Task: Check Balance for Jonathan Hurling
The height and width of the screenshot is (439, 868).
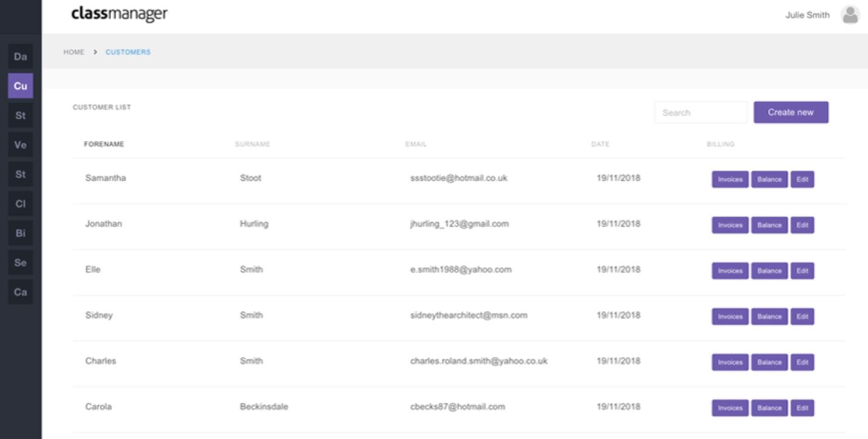Action: point(770,224)
